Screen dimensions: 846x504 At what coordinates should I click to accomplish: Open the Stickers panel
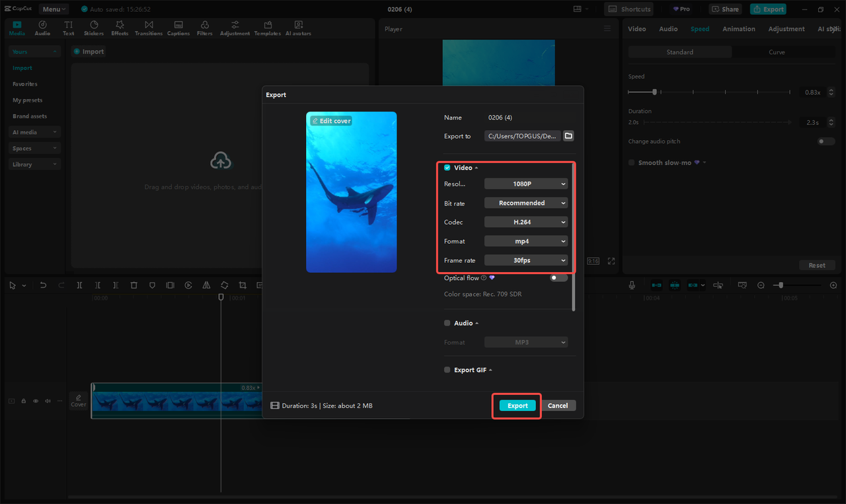(x=94, y=28)
